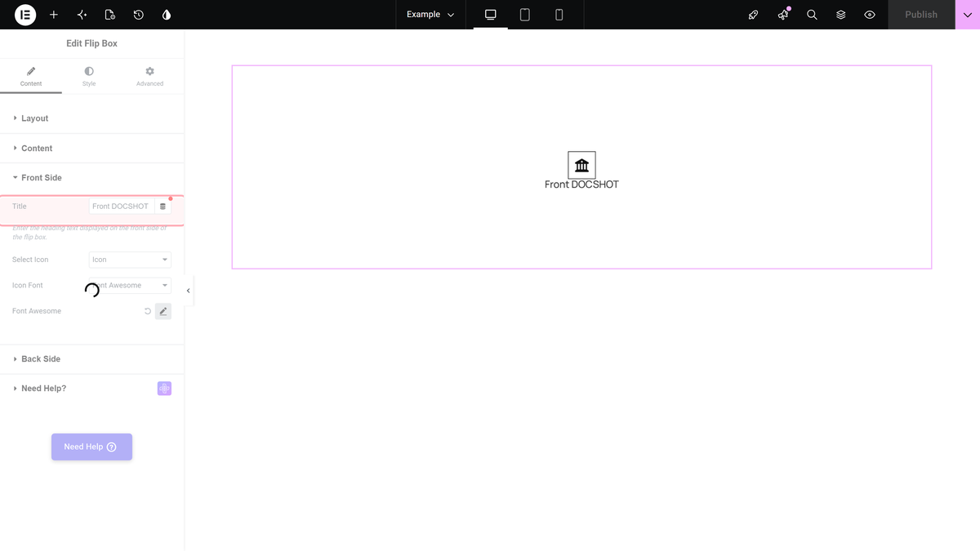Expand the Layout section

coord(91,118)
